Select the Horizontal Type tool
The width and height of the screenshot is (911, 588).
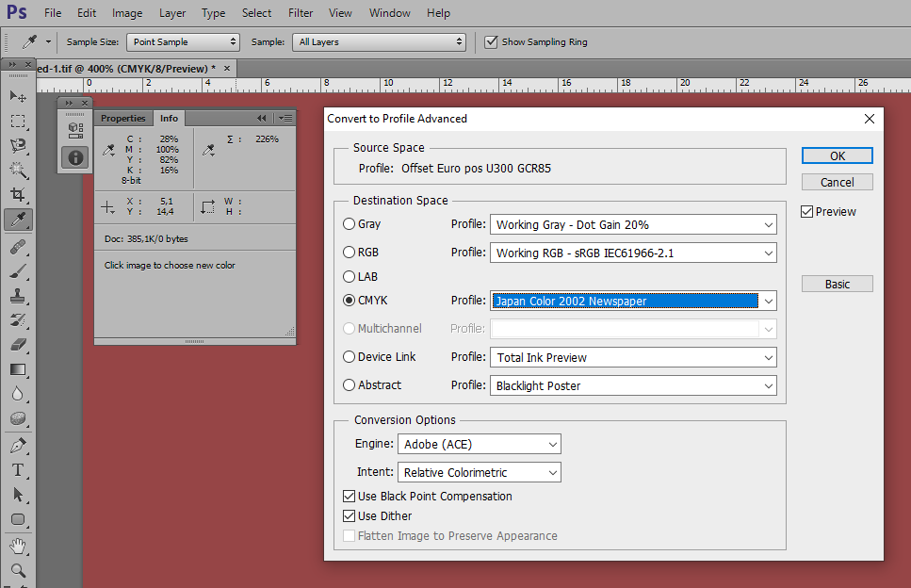(x=18, y=469)
